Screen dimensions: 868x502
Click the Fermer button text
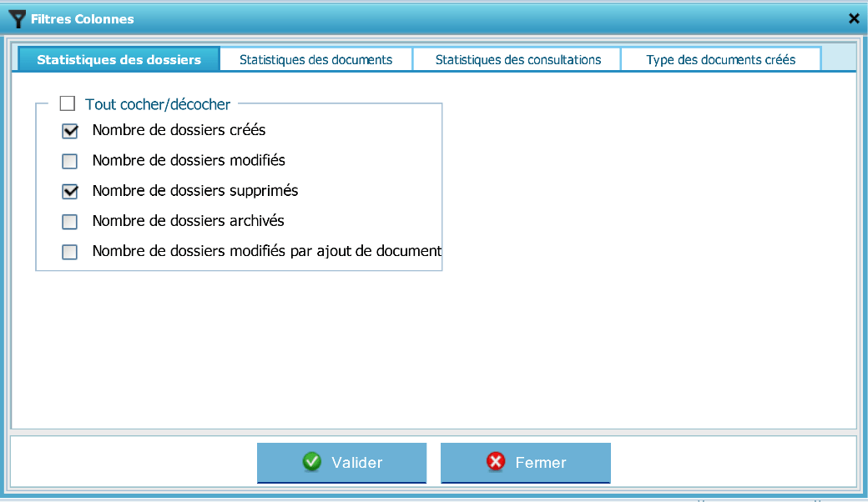[540, 463]
